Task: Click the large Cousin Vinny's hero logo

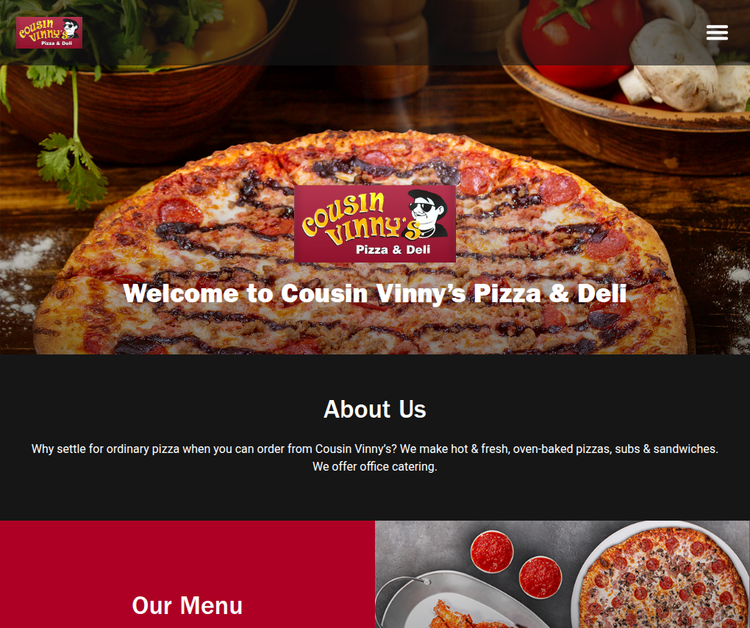Action: pyautogui.click(x=375, y=223)
